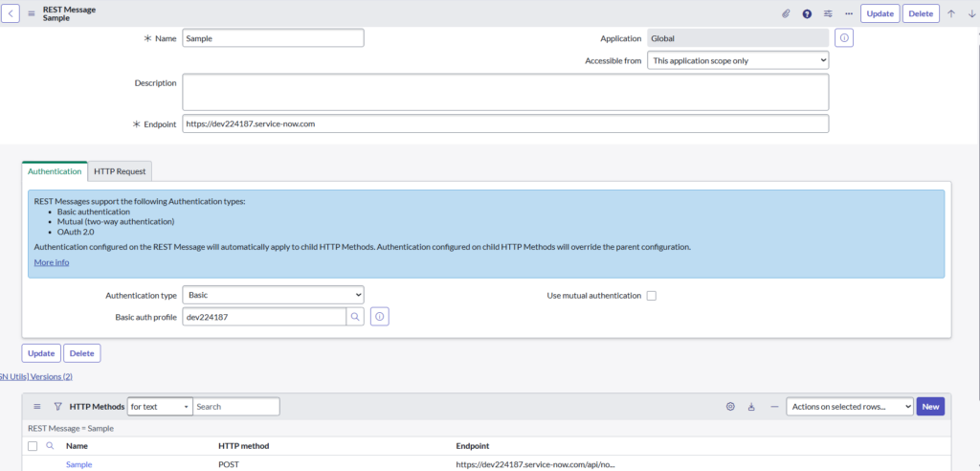The height and width of the screenshot is (471, 980).
Task: Switch to the HTTP Request tab
Action: (120, 171)
